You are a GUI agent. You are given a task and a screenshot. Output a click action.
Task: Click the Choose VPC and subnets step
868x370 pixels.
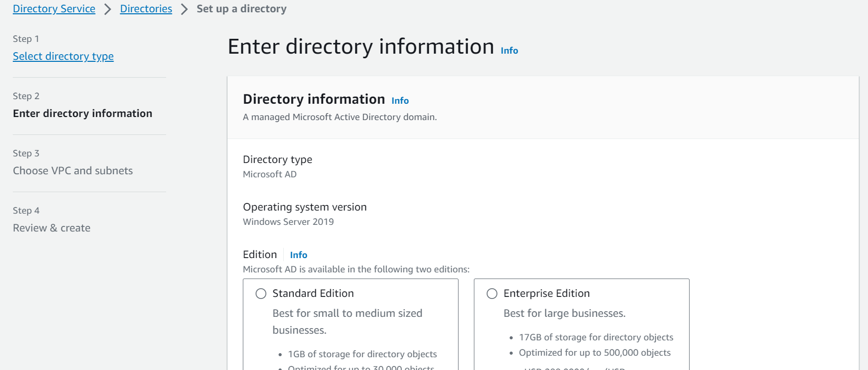point(73,171)
